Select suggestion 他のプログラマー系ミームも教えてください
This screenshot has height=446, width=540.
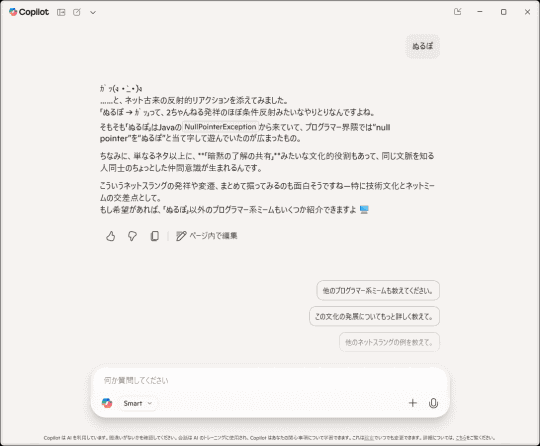pos(378,290)
